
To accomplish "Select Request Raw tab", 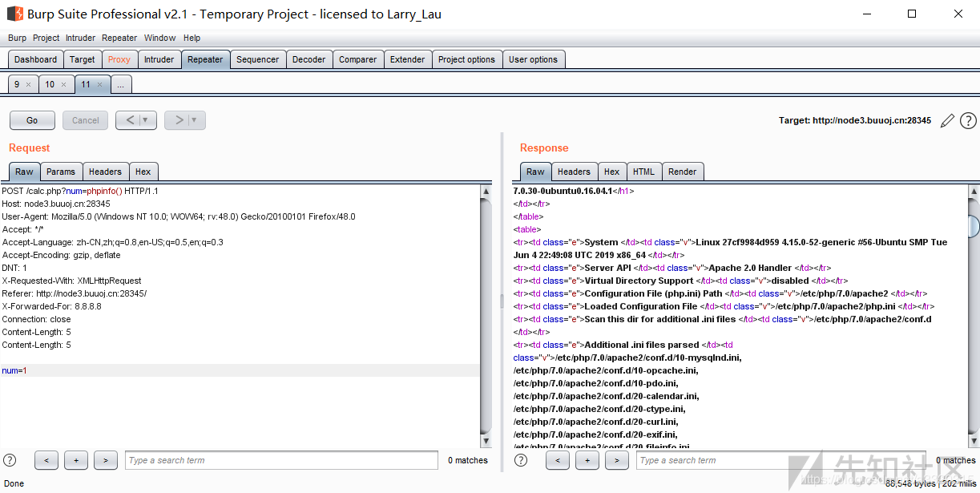I will [x=24, y=172].
